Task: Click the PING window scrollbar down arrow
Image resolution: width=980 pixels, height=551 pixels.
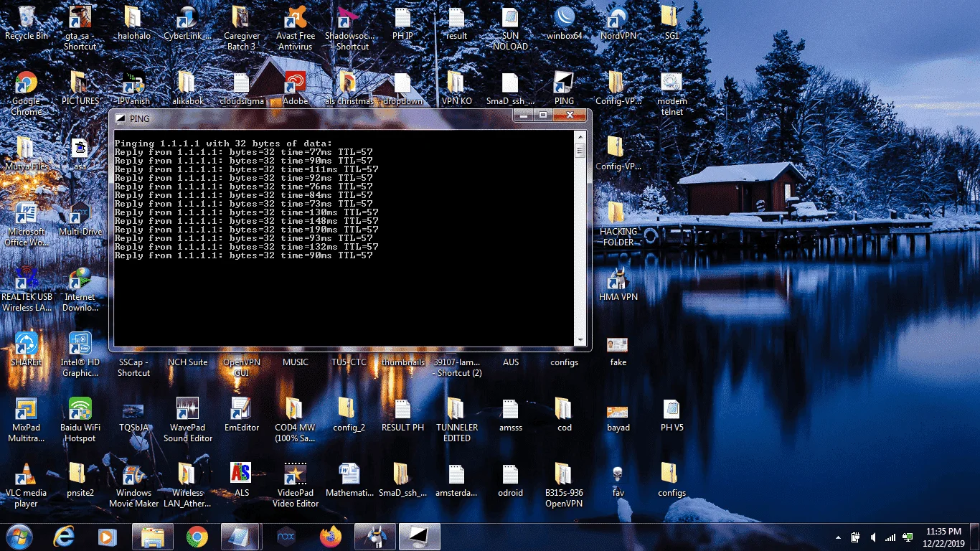Action: pos(580,339)
